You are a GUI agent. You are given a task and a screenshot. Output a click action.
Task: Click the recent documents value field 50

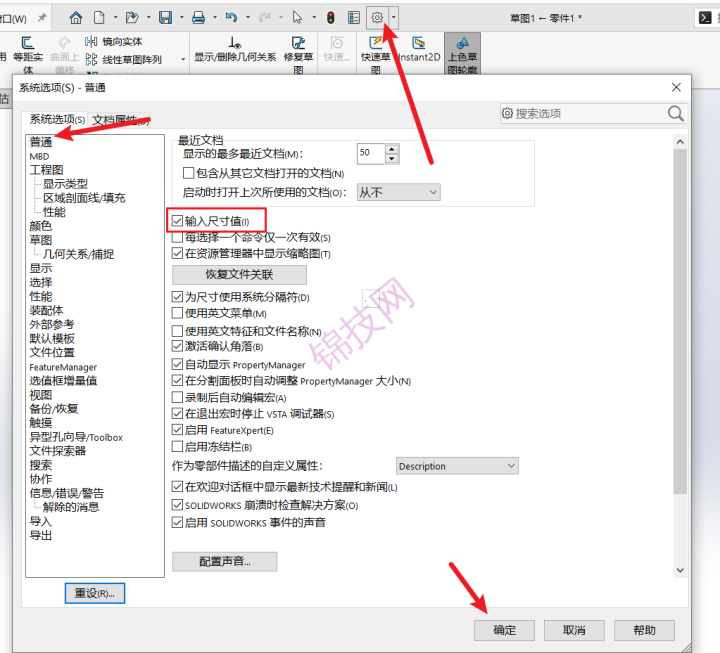coord(371,153)
